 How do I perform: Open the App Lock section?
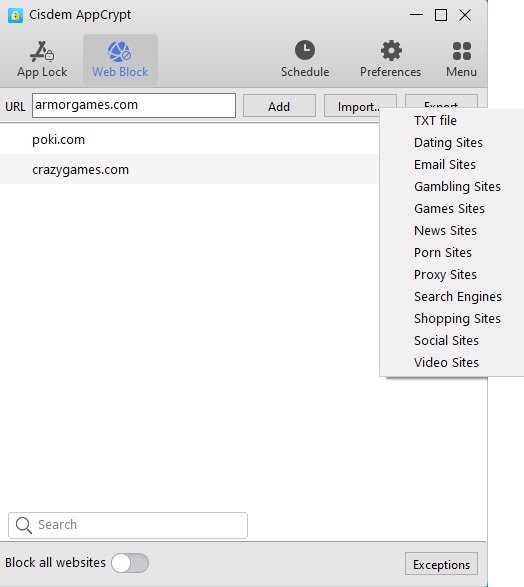click(x=42, y=60)
